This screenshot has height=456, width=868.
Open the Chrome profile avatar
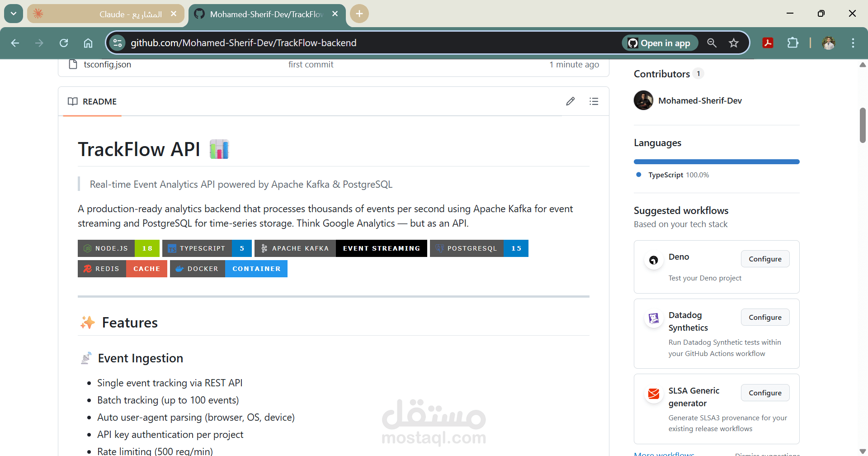829,43
